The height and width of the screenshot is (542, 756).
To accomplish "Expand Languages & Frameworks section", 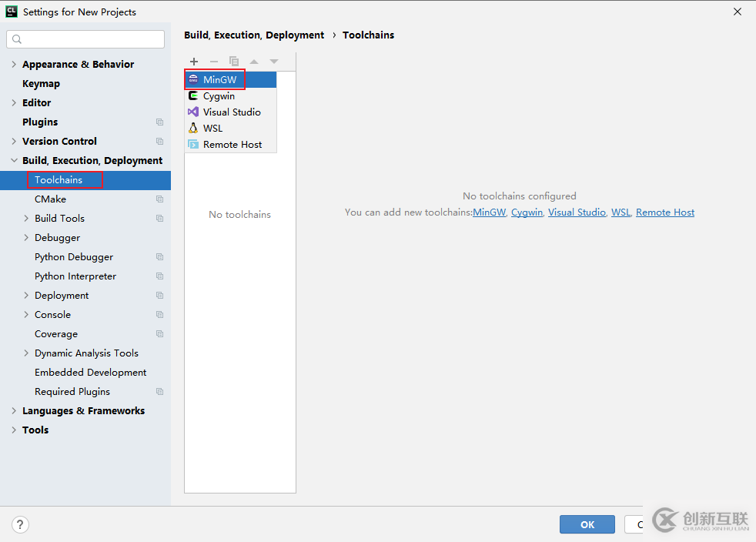I will 14,411.
